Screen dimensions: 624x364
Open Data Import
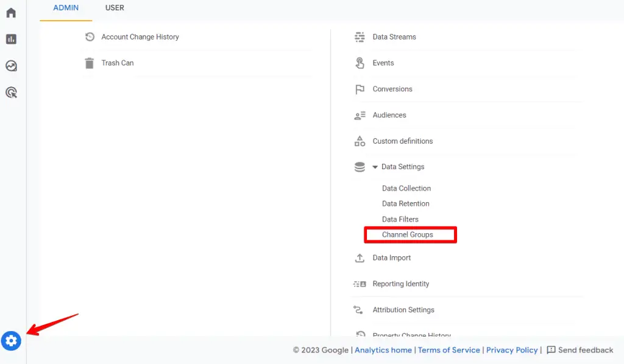point(392,257)
